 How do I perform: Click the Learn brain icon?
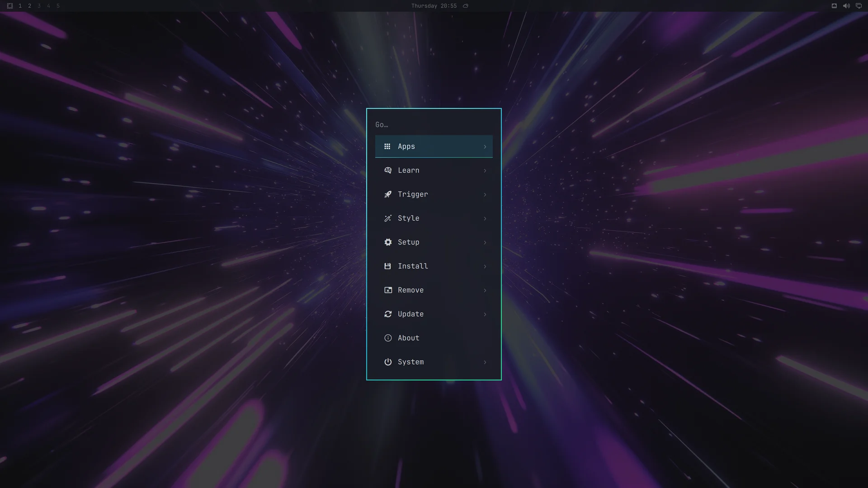388,170
